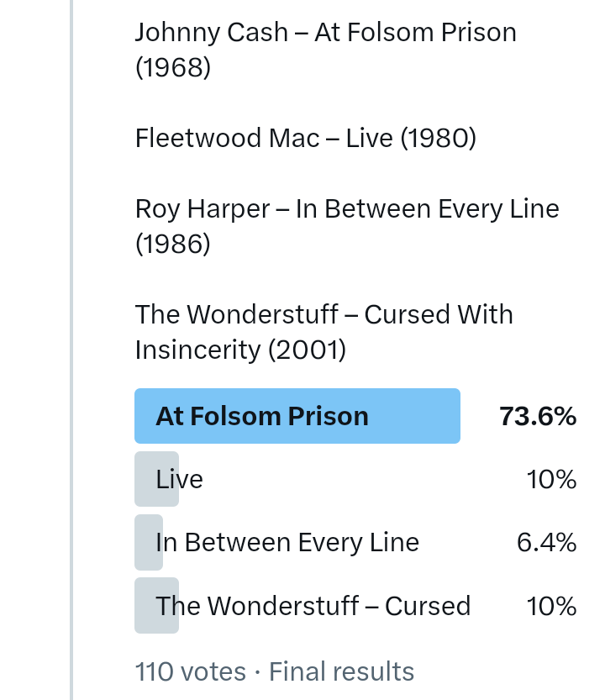This screenshot has width=605, height=700.
Task: Click the blue end of the winning result bar
Action: pyautogui.click(x=445, y=417)
